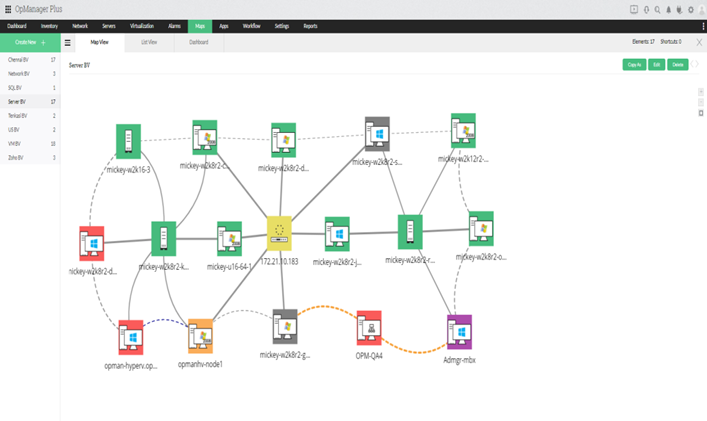Image resolution: width=707 pixels, height=421 pixels.
Task: Select the purple Admgr-mbx node icon
Action: tap(459, 332)
